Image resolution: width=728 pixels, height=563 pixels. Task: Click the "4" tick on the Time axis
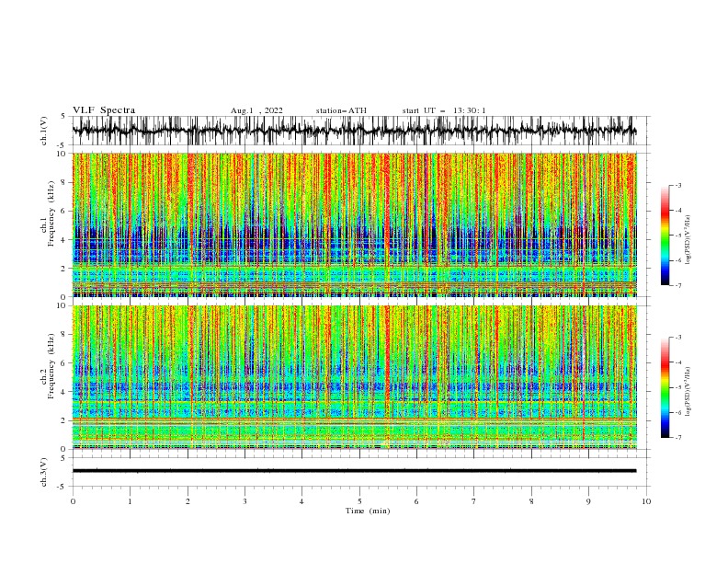point(301,501)
